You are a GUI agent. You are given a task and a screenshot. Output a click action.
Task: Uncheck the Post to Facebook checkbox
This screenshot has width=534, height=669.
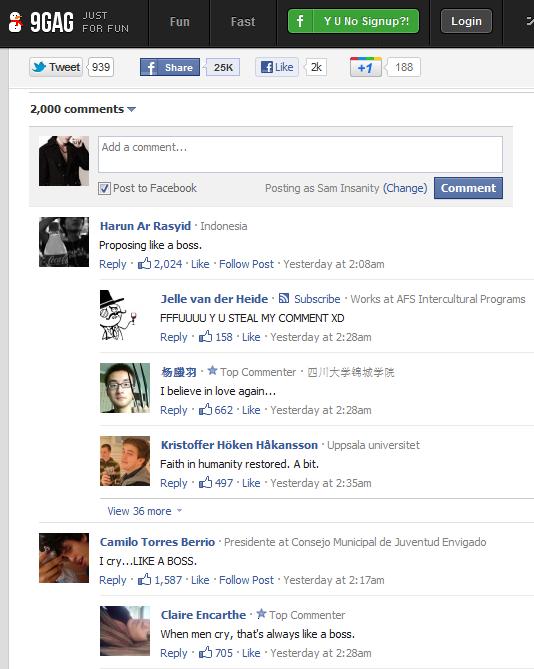[104, 188]
